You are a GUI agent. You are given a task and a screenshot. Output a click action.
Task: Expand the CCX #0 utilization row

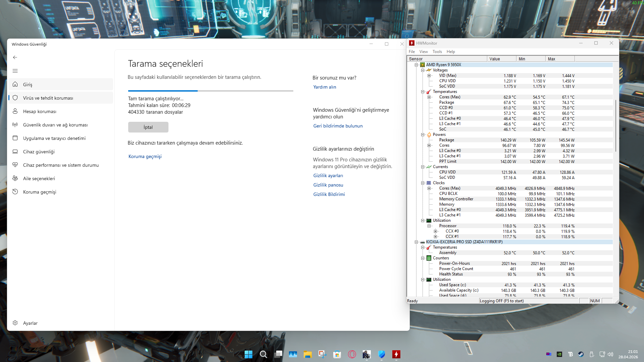pos(436,231)
